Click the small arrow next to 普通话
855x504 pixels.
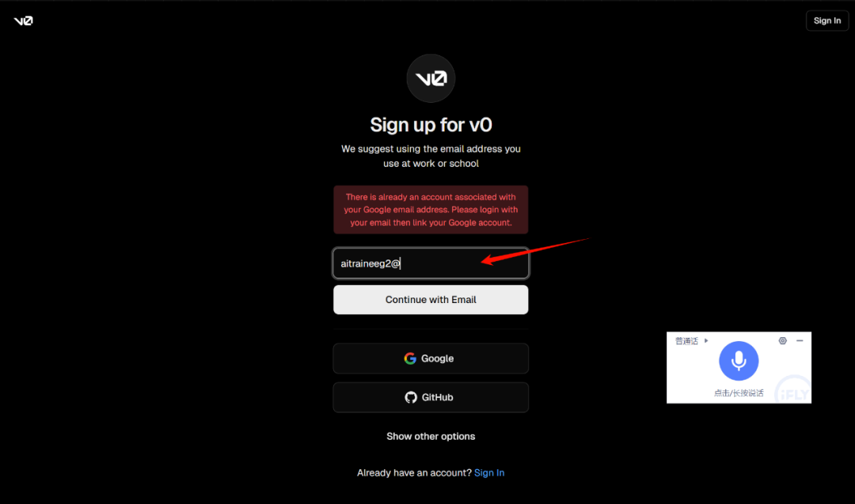(x=706, y=340)
